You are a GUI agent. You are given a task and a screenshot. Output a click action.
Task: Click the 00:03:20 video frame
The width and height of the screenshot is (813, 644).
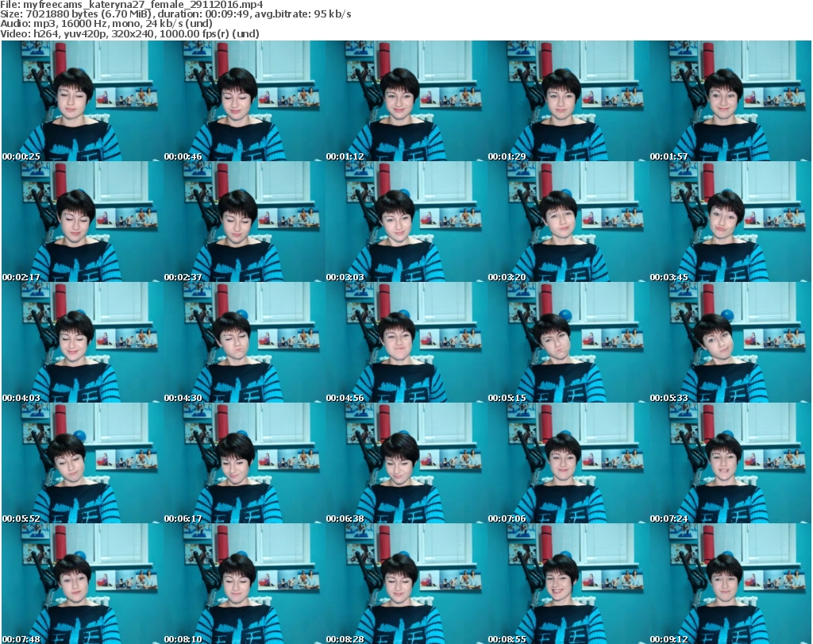[x=568, y=222]
